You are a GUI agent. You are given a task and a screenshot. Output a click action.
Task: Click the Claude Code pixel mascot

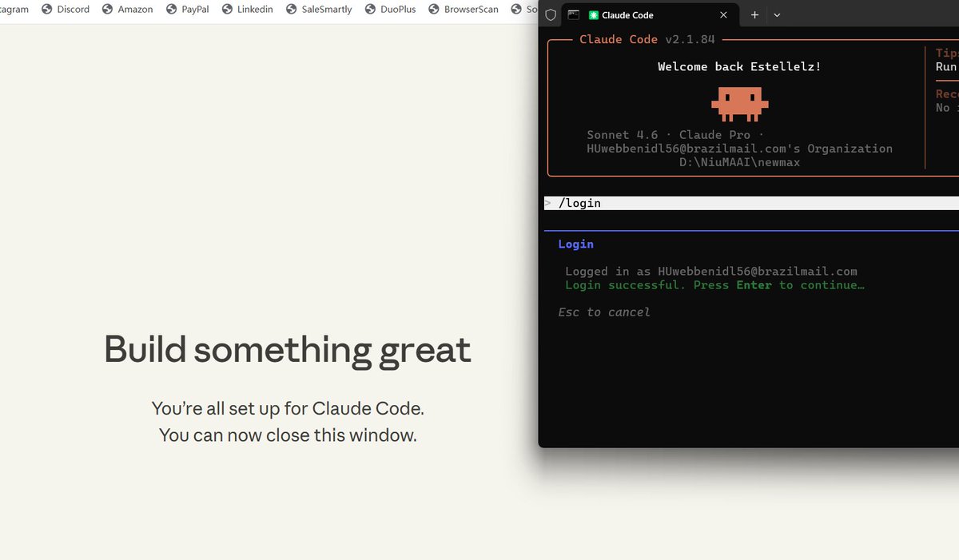pyautogui.click(x=740, y=104)
